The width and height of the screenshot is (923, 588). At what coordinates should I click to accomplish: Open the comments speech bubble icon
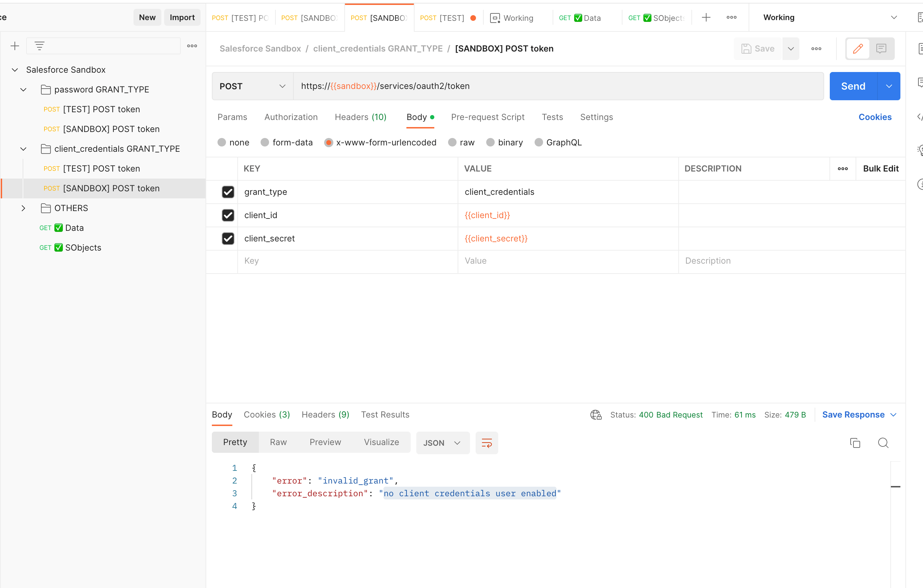pos(882,49)
